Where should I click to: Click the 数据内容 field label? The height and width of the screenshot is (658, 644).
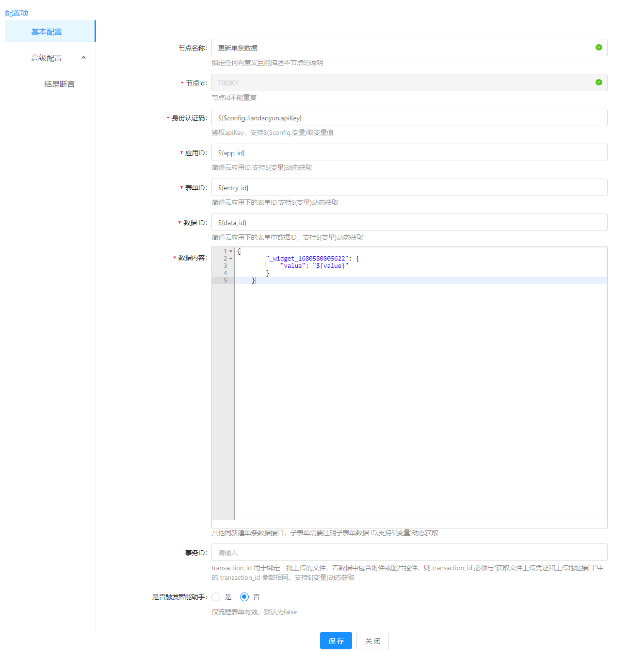tap(193, 258)
